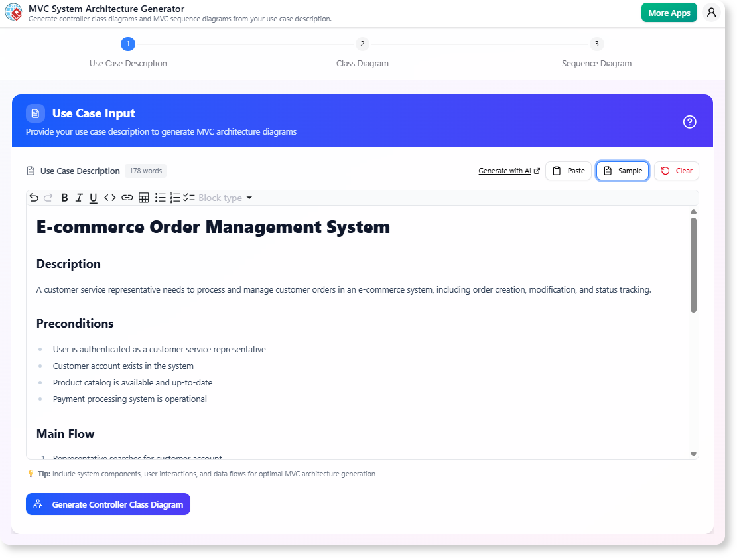Switch to the Class Diagram step

362,44
